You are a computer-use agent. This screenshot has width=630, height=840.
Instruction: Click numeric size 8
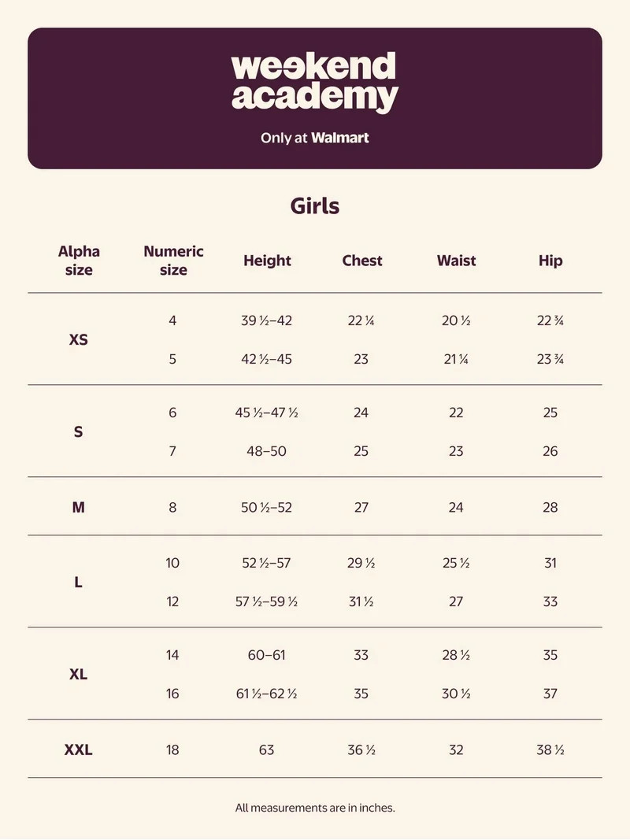coord(172,507)
